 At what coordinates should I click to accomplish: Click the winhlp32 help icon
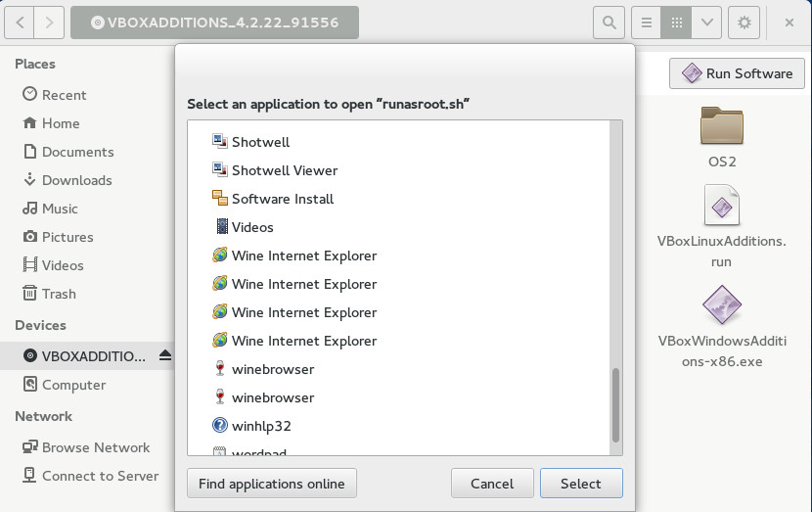click(219, 426)
